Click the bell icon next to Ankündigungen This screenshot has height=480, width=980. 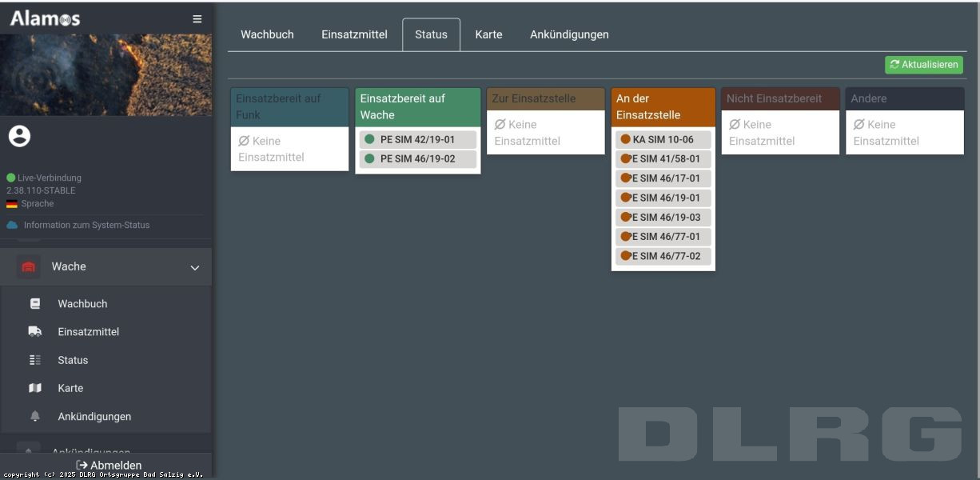click(35, 417)
